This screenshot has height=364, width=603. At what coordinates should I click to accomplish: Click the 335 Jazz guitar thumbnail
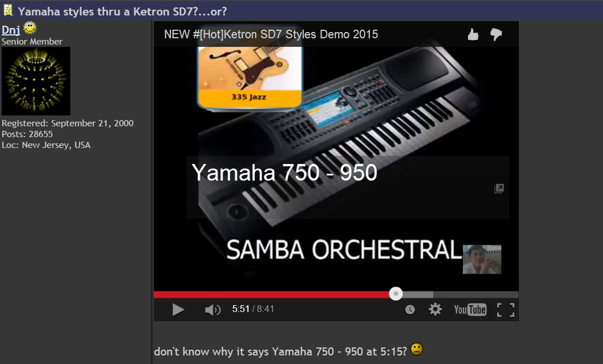[x=249, y=77]
